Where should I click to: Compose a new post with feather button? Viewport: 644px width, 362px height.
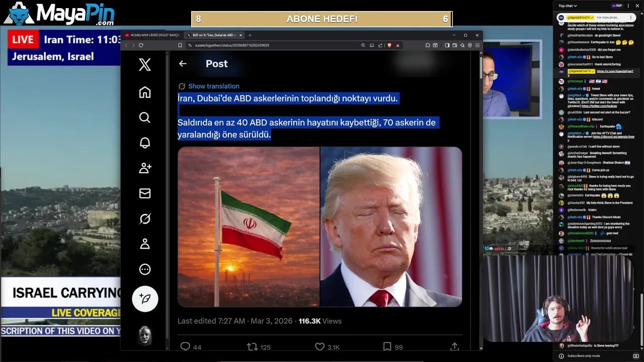coord(145,299)
